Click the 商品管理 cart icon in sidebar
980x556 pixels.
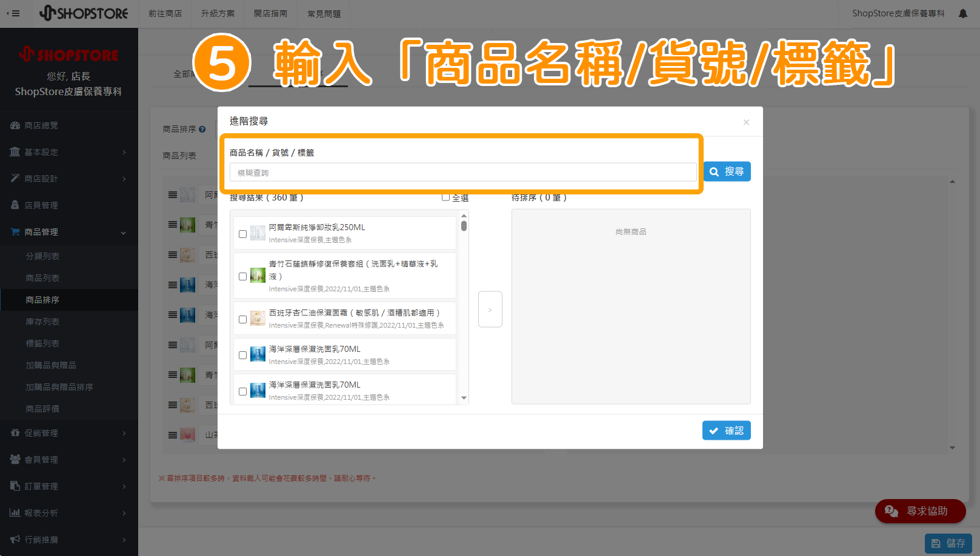tap(15, 231)
